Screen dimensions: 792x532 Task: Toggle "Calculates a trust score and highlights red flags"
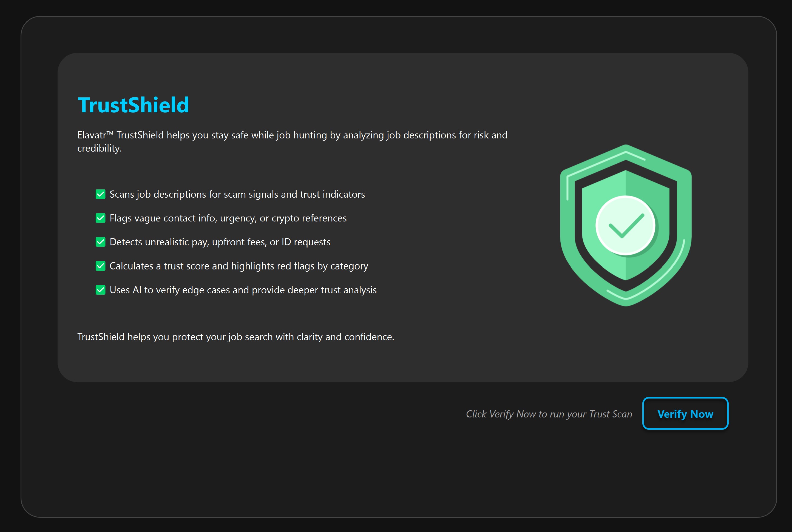[x=100, y=266]
